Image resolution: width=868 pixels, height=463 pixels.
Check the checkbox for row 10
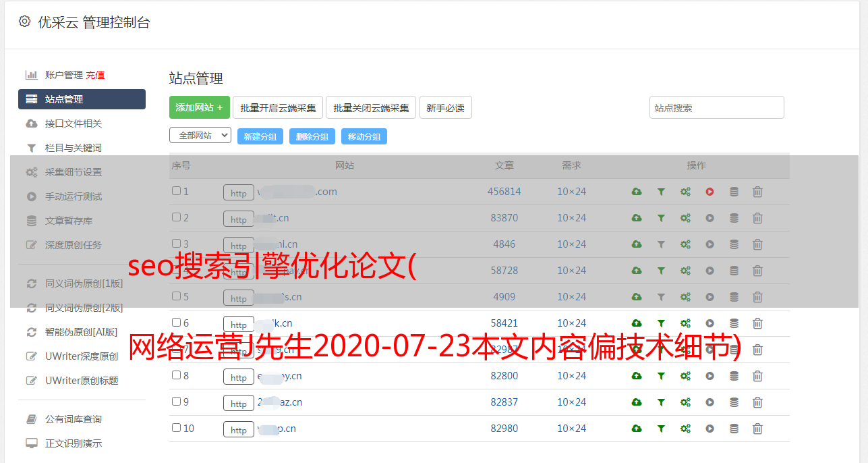coord(176,428)
